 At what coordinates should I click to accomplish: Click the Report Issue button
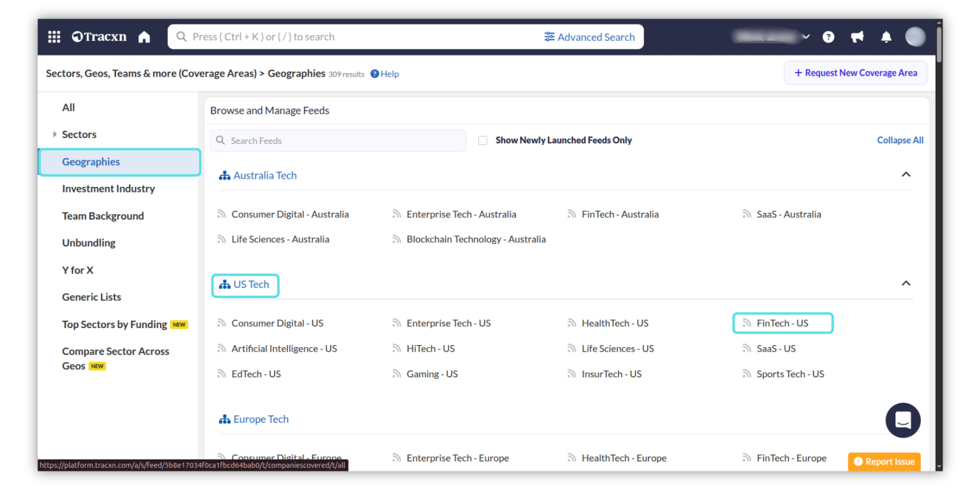pos(884,461)
